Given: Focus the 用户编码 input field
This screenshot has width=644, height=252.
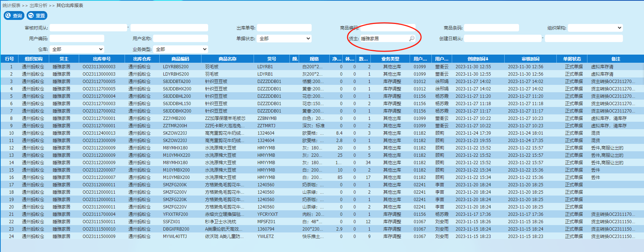Looking at the screenshot, I should pyautogui.click(x=77, y=38).
